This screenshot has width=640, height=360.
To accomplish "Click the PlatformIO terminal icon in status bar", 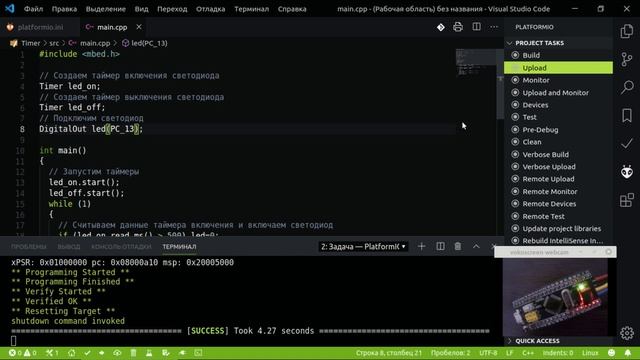I will (198, 353).
